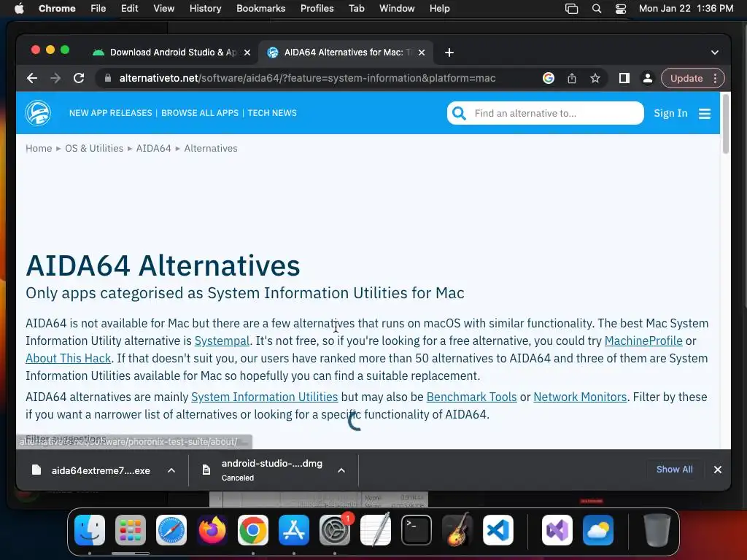
Task: Open the Chrome side panel icon
Action: pos(624,78)
